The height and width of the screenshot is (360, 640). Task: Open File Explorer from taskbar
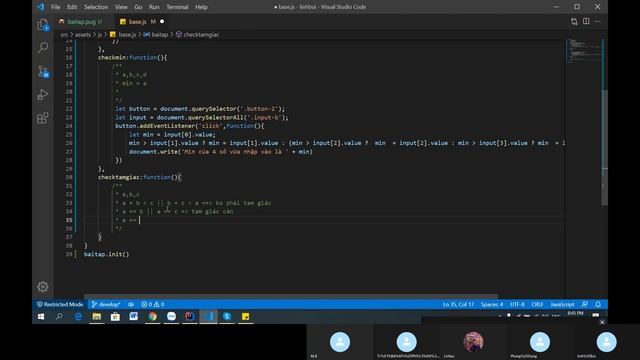click(x=96, y=316)
